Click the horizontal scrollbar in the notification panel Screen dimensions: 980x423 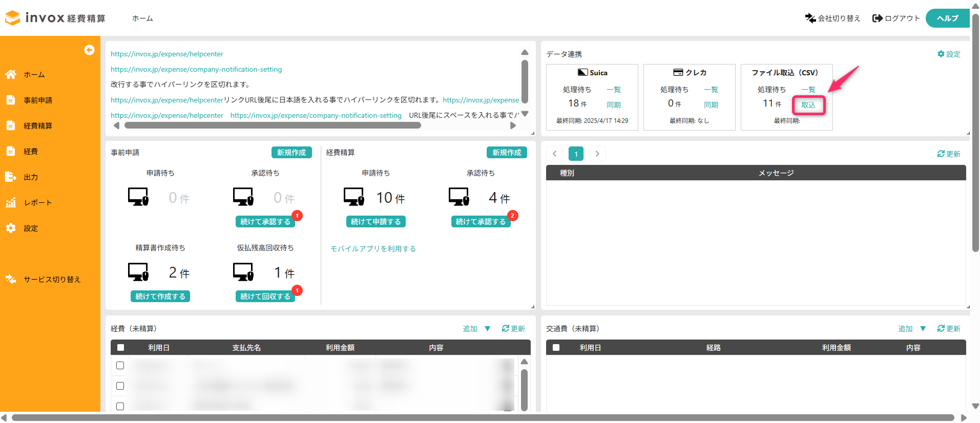(272, 125)
